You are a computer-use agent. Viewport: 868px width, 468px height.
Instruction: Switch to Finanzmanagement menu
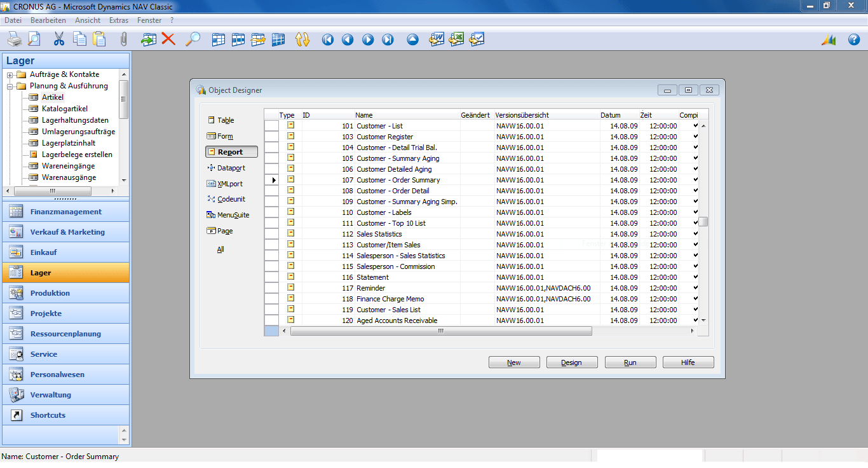coord(66,212)
